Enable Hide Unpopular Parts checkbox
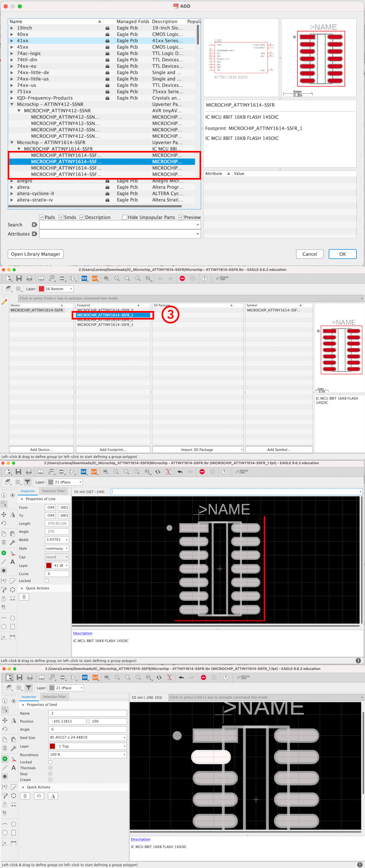 tap(125, 217)
